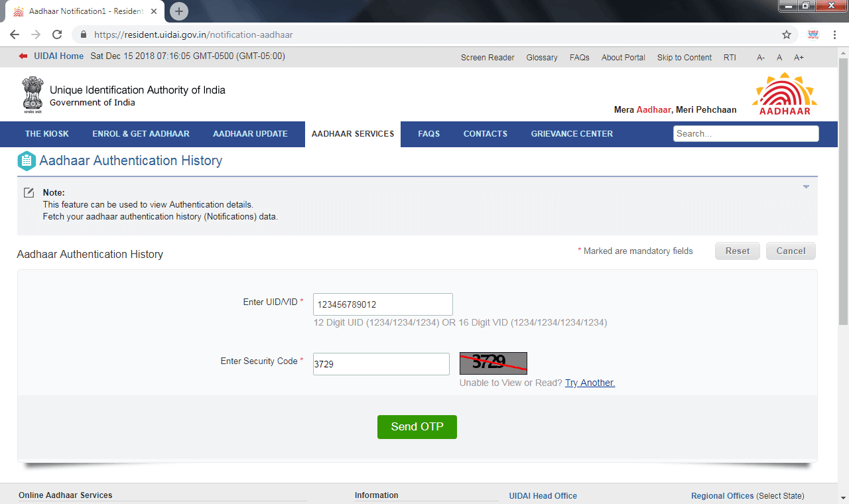The width and height of the screenshot is (849, 504).
Task: Bookmark this page with star icon
Action: click(787, 34)
